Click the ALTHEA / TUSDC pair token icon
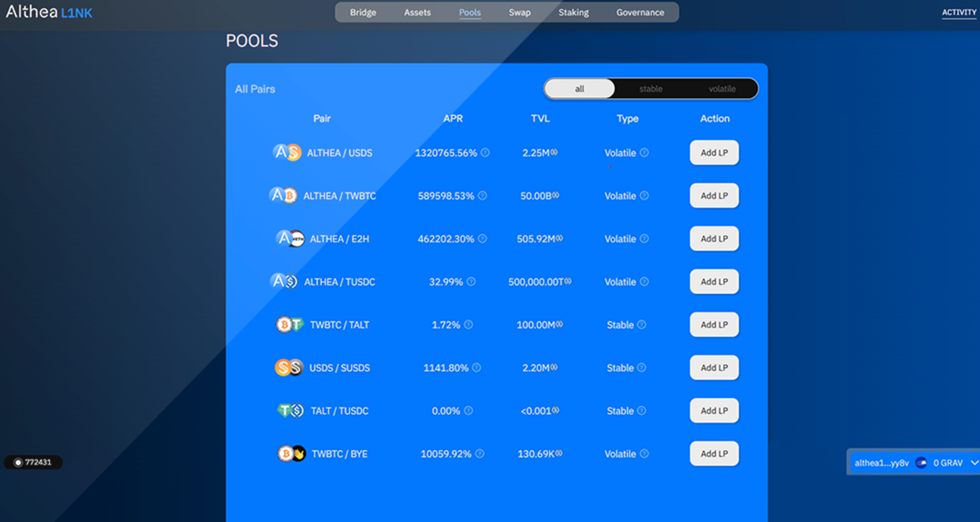Screen dimensions: 980x522 [284, 282]
